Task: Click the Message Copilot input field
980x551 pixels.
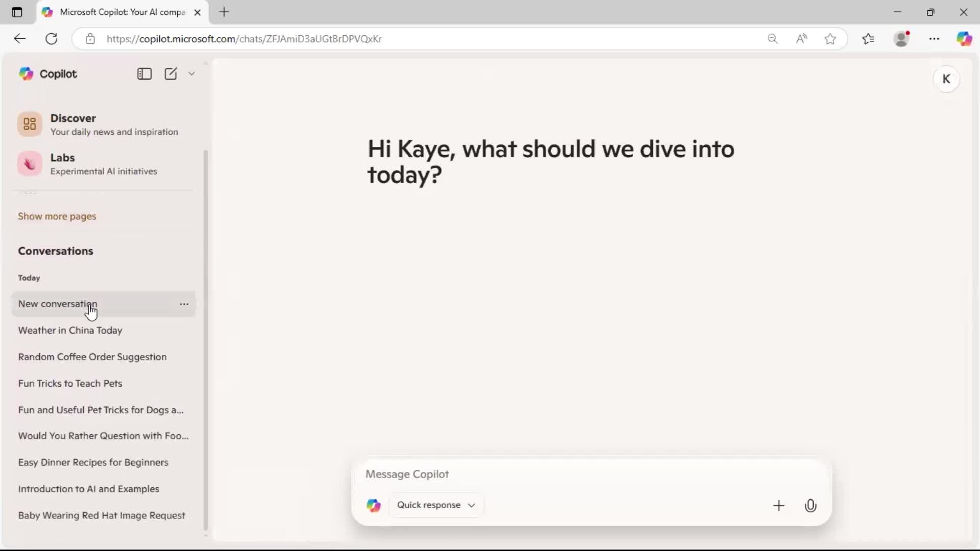Action: tap(591, 474)
